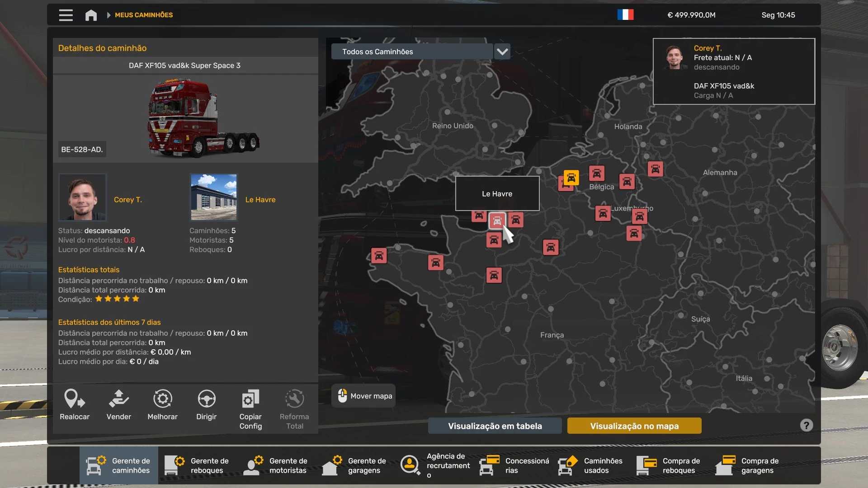Open the Caminhões usados tab
Viewport: 868px width, 488px height.
[x=591, y=465]
